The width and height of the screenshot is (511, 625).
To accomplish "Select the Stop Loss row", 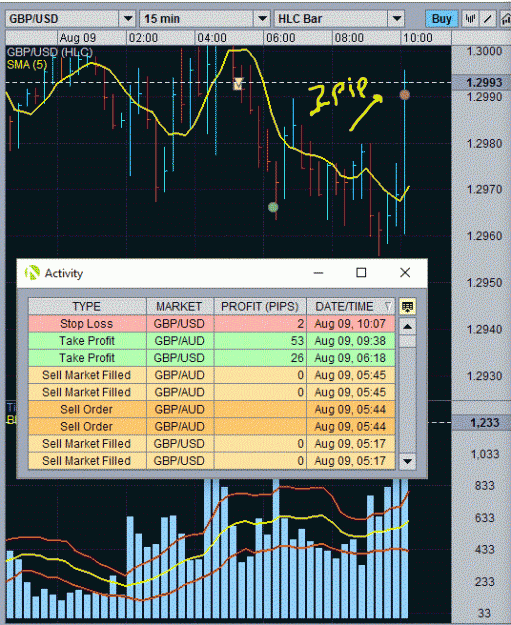I will [212, 324].
